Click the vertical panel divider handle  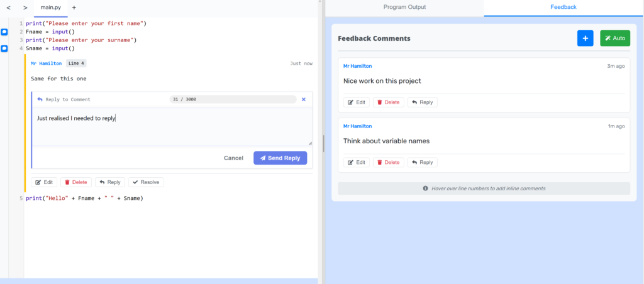click(x=323, y=143)
